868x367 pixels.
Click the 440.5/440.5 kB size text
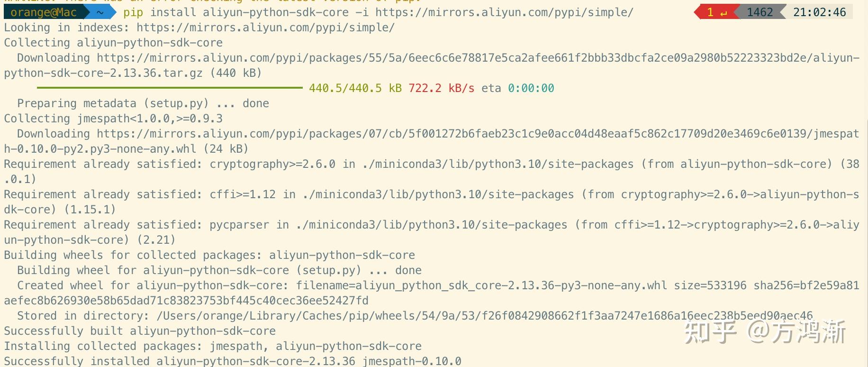tap(355, 88)
